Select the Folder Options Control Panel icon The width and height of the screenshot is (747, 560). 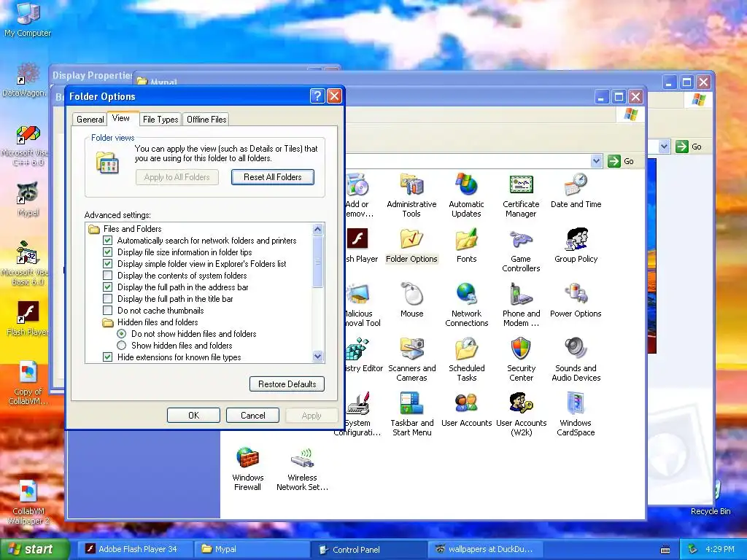click(411, 246)
